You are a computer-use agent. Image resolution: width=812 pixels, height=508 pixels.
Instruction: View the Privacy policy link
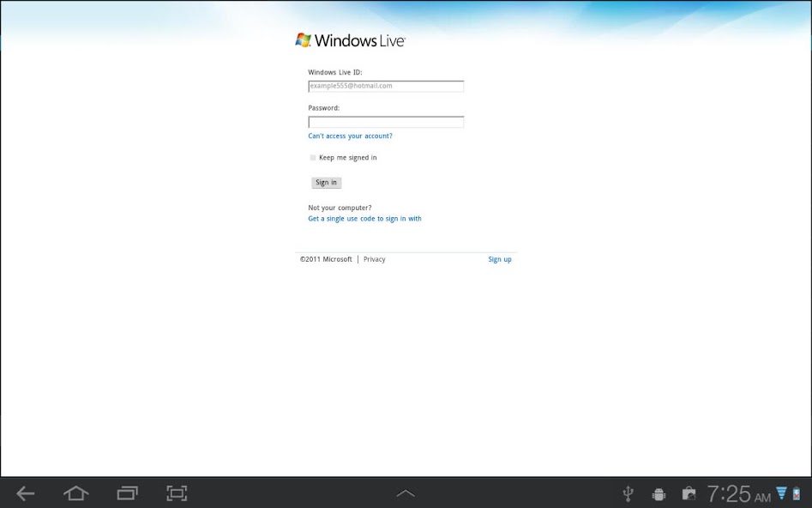pyautogui.click(x=375, y=258)
